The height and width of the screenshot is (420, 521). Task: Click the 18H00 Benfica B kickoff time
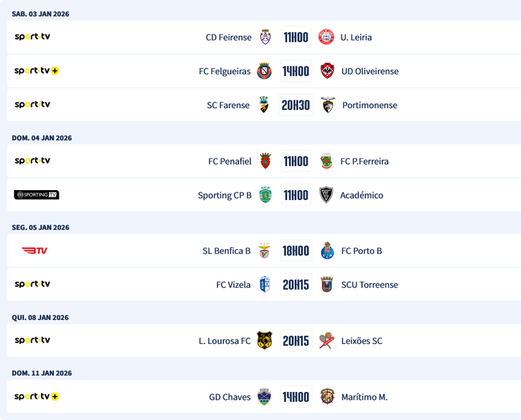(x=296, y=251)
